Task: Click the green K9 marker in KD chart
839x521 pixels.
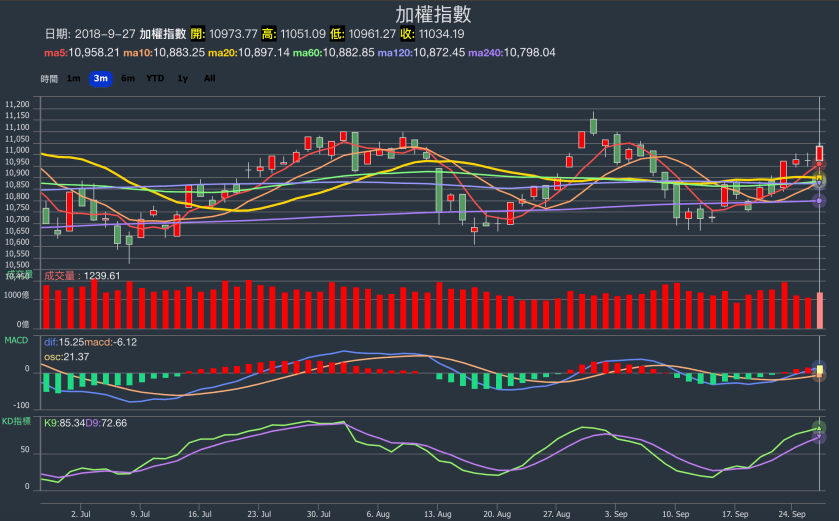Action: click(819, 428)
